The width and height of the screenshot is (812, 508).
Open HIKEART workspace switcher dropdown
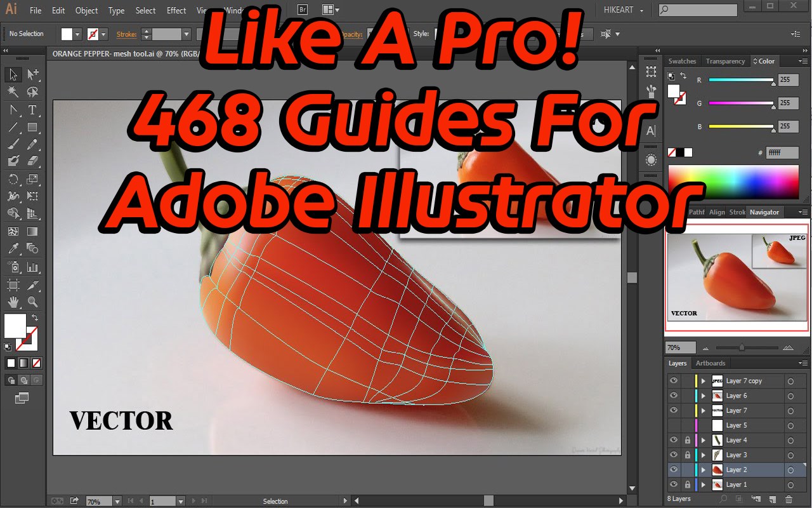[x=624, y=10]
